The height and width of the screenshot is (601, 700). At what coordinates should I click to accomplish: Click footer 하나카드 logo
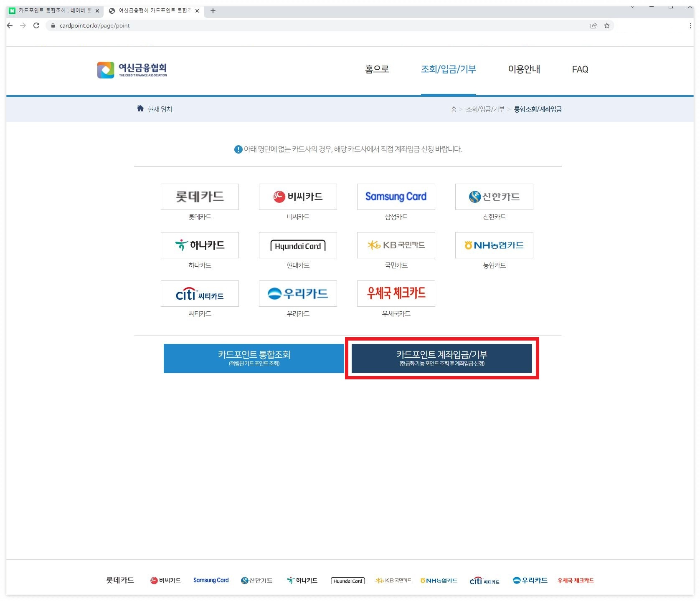(302, 581)
